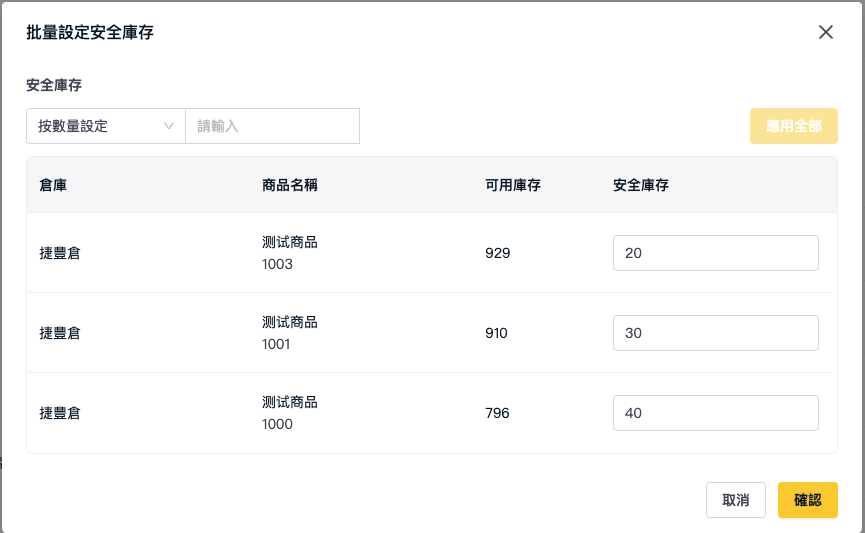Image resolution: width=865 pixels, height=533 pixels.
Task: Click the dropdown chevron arrow icon
Action: pyautogui.click(x=169, y=126)
